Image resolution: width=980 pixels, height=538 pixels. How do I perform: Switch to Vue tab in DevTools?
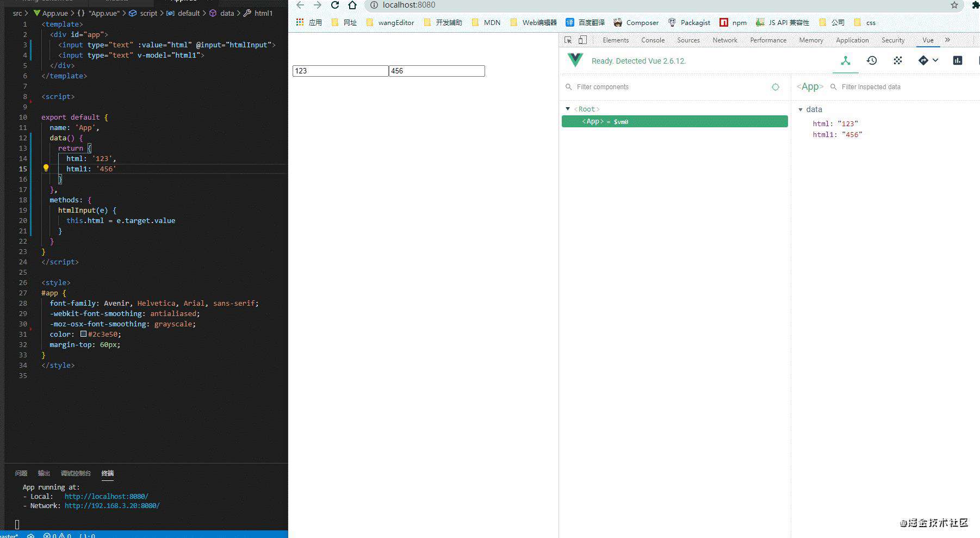tap(928, 40)
